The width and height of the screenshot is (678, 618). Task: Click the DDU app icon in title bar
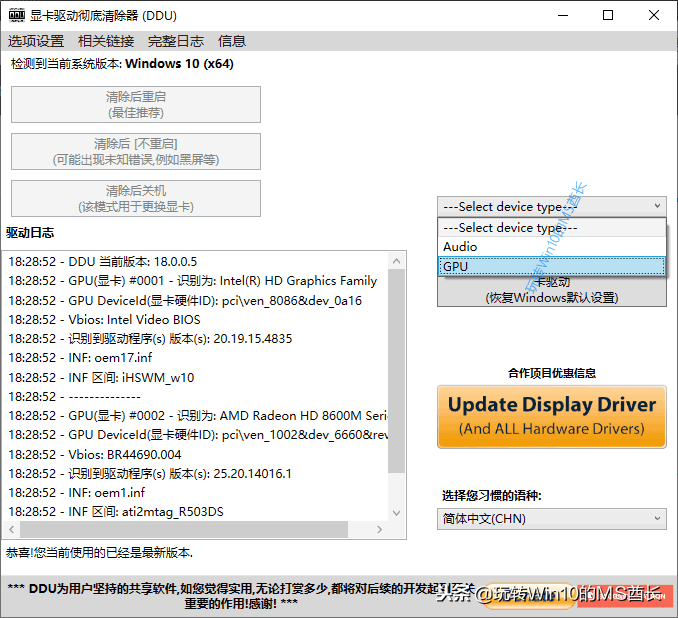(17, 16)
